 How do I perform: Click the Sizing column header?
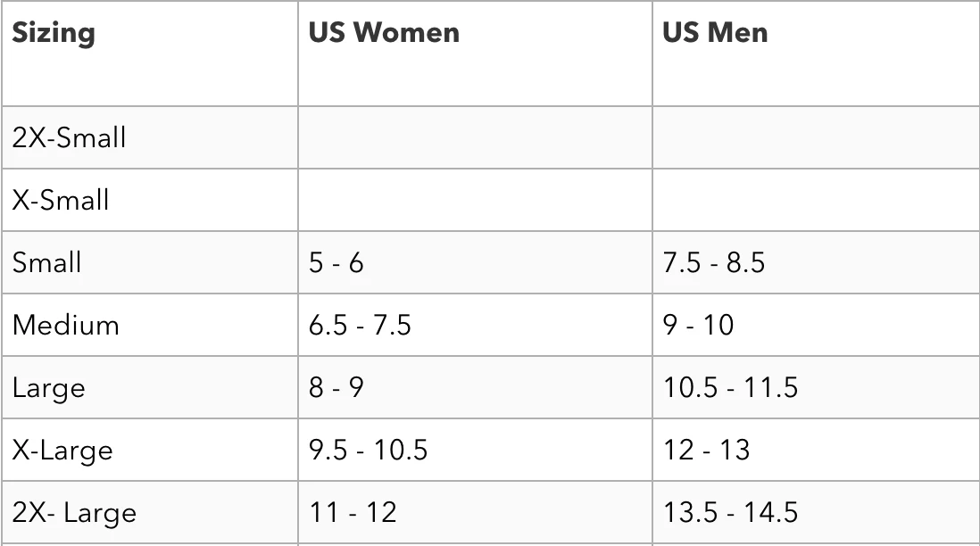(x=54, y=33)
